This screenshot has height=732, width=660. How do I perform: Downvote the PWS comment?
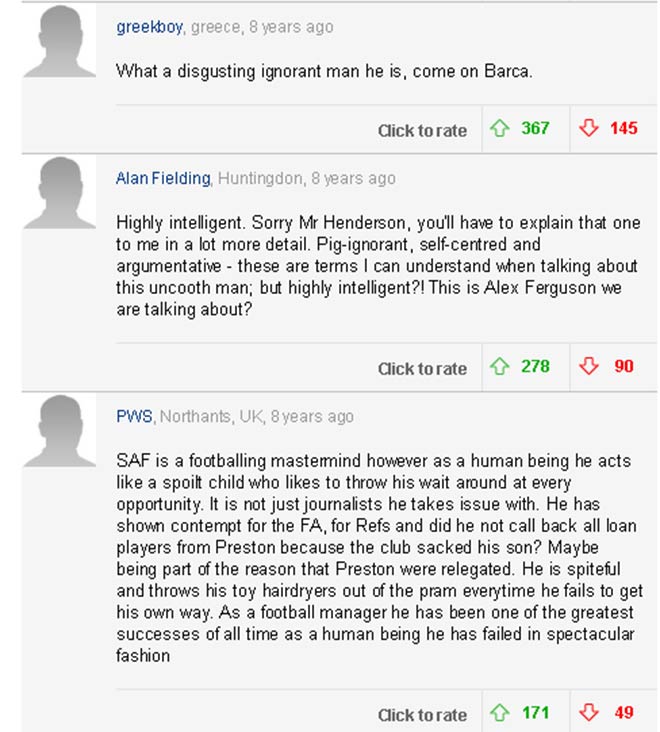coord(588,714)
